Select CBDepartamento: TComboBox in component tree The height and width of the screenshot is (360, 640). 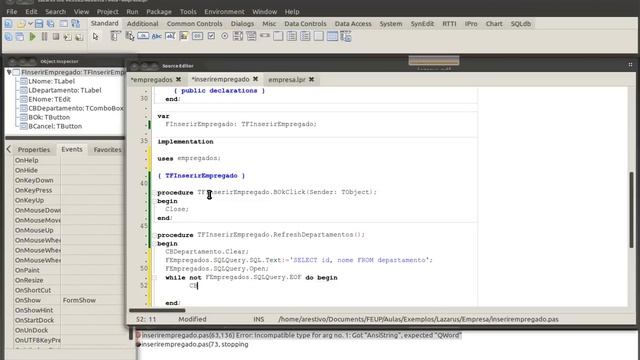76,108
